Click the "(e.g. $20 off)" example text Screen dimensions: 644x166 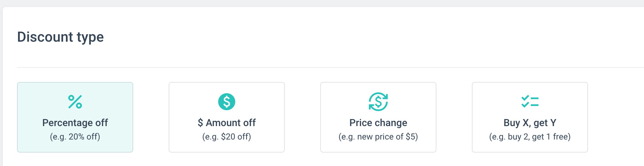coord(227,137)
